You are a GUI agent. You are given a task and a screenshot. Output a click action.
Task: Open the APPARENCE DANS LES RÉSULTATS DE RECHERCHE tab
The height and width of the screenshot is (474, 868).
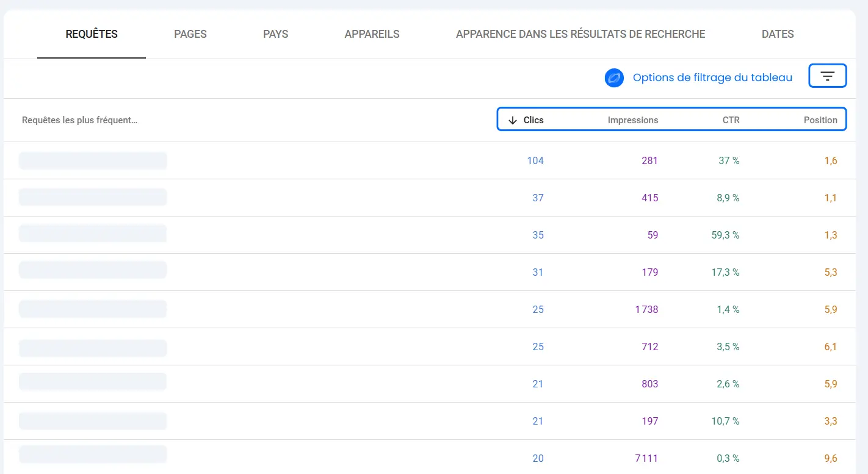pos(580,34)
